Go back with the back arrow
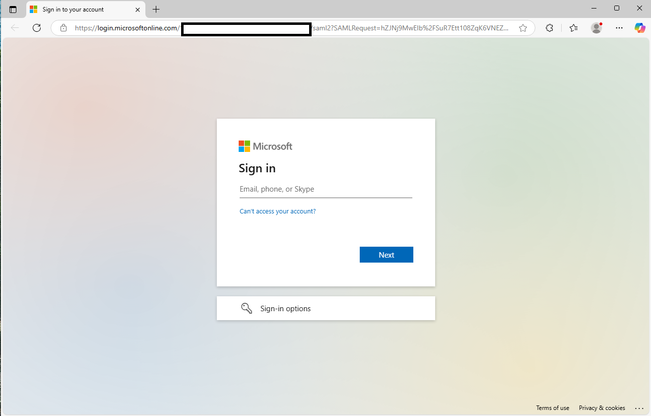The image size is (651, 416). [15, 28]
